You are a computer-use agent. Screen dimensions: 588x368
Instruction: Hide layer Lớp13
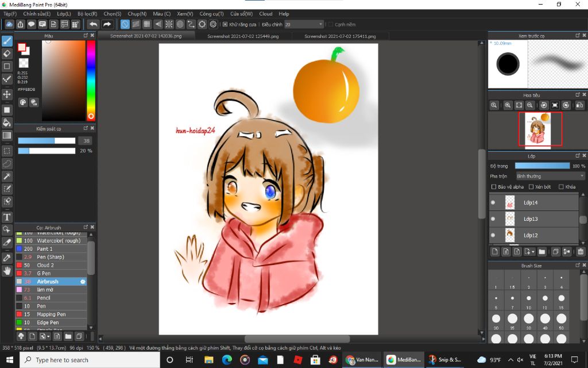pyautogui.click(x=493, y=219)
